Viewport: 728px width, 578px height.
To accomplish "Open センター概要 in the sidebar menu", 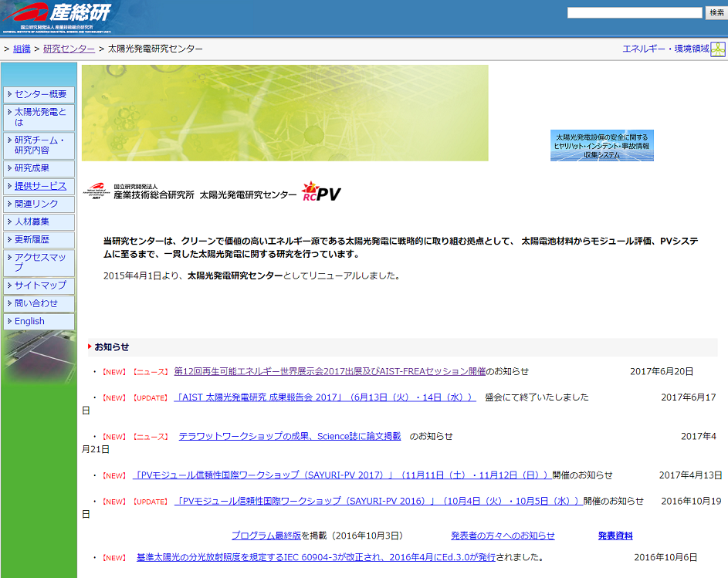I will tap(39, 94).
